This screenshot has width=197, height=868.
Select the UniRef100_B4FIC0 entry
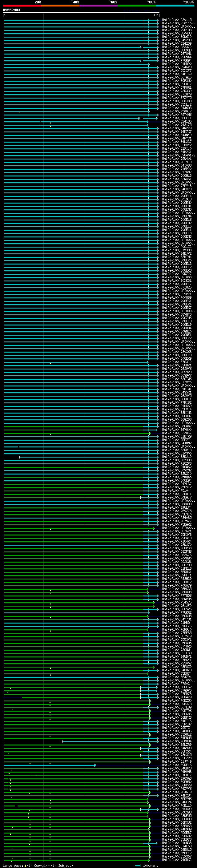[x=177, y=74]
